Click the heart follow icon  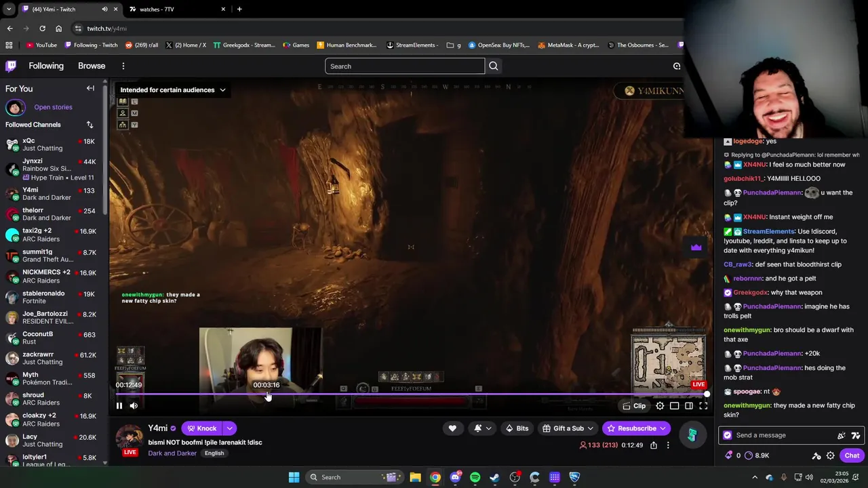coord(452,428)
